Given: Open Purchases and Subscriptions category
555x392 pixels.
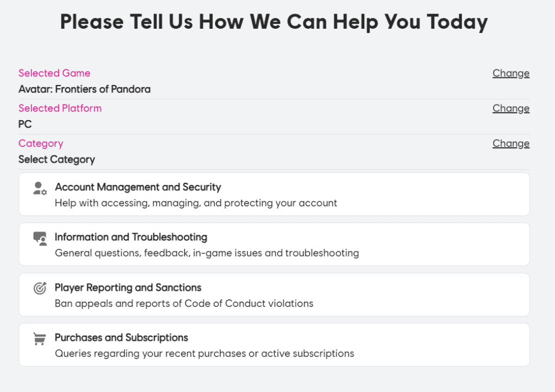Looking at the screenshot, I should pyautogui.click(x=274, y=345).
